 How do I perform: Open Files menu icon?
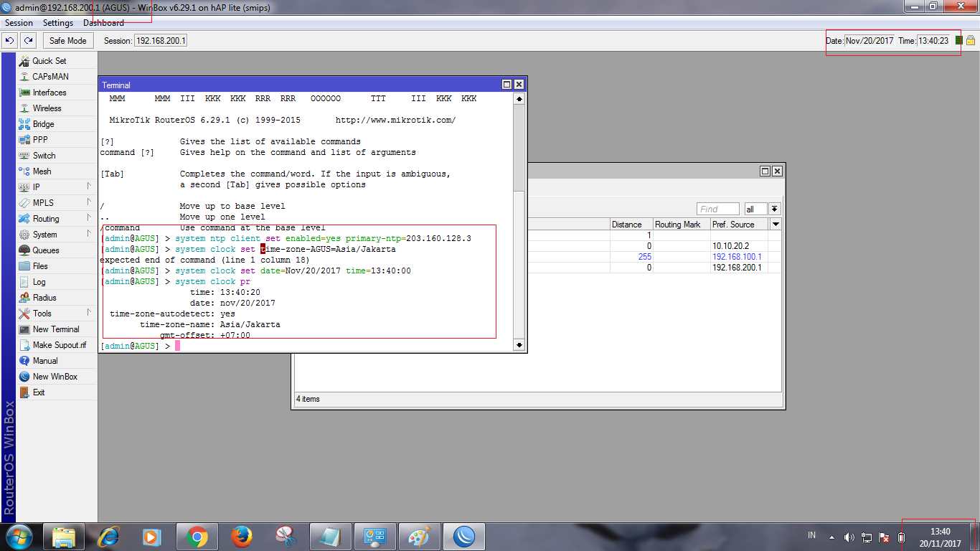click(x=24, y=266)
